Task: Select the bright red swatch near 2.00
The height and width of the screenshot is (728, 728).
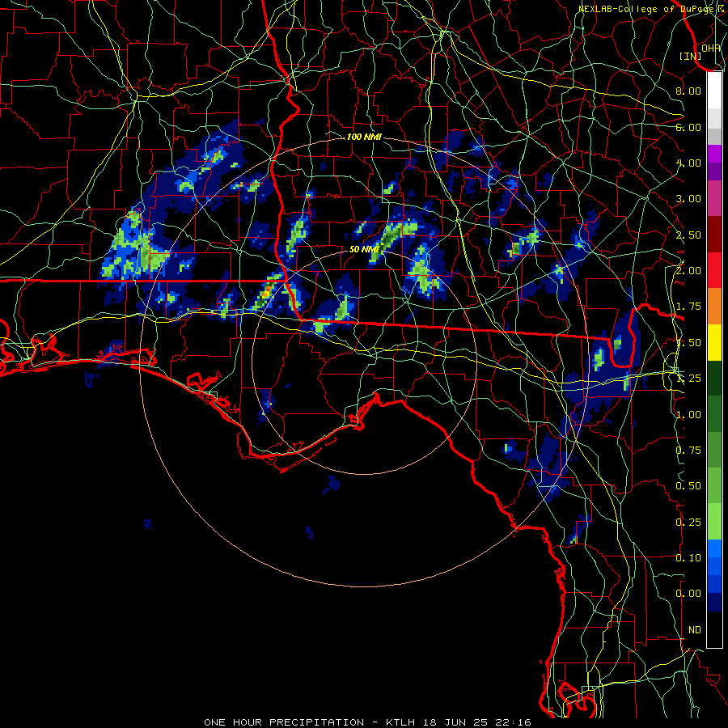Action: tap(714, 270)
